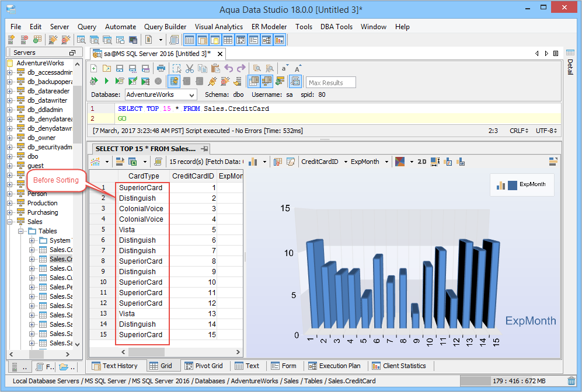
Task: Open the Detail side panel
Action: (x=570, y=63)
